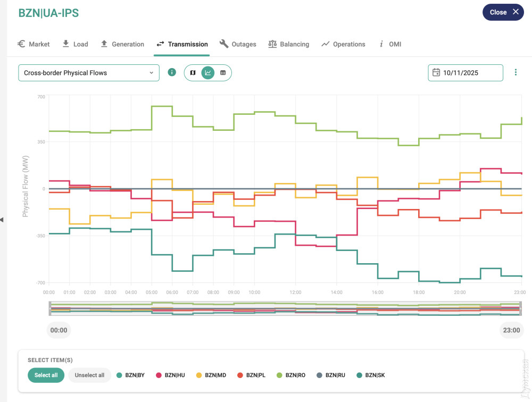
Task: Open the three-dot options menu
Action: coord(516,73)
